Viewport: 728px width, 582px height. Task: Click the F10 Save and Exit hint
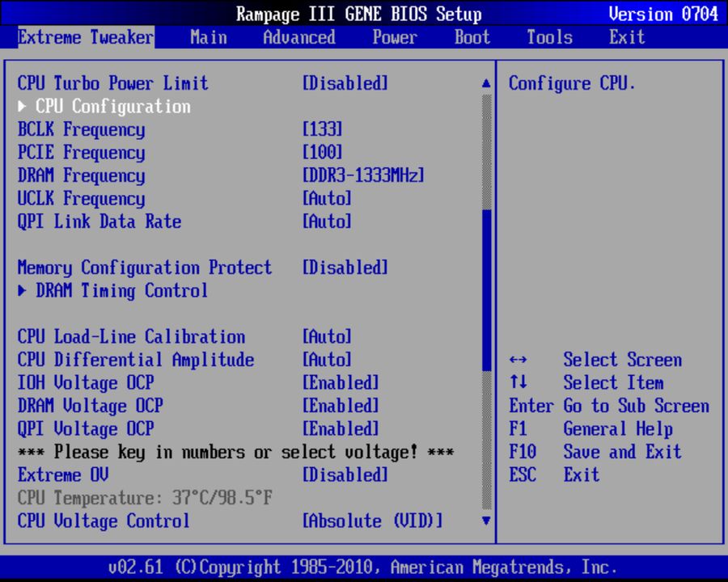pos(595,452)
